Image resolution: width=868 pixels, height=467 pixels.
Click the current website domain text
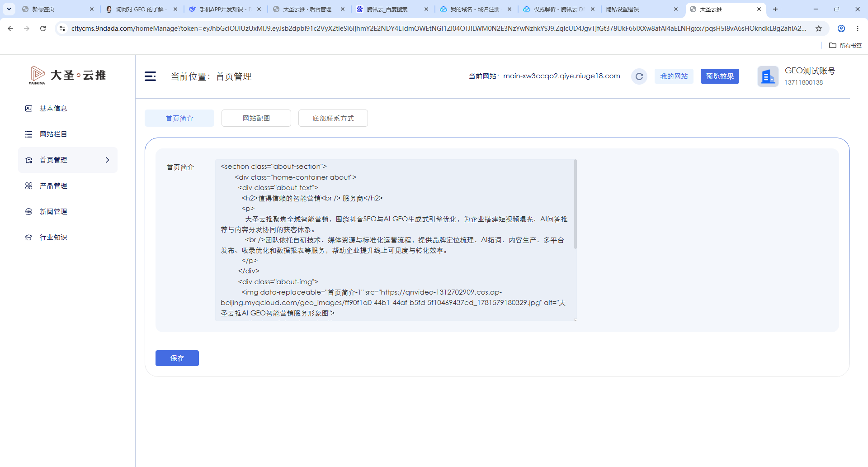click(562, 76)
